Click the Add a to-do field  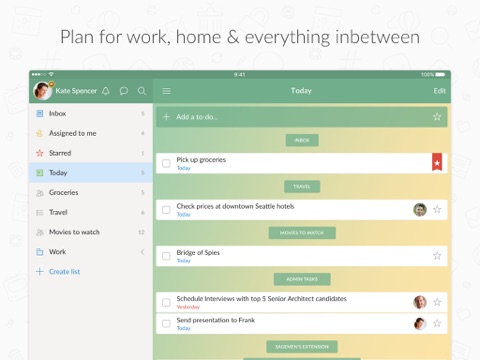coord(302,117)
